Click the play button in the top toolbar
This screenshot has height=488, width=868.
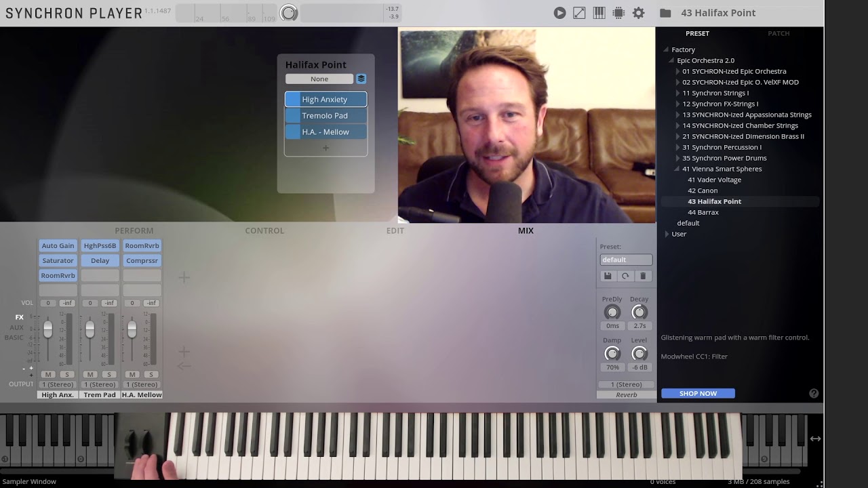559,13
